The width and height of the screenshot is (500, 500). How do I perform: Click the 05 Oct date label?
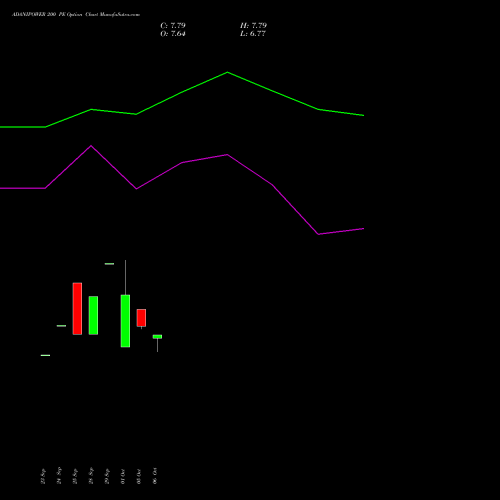[x=139, y=476]
